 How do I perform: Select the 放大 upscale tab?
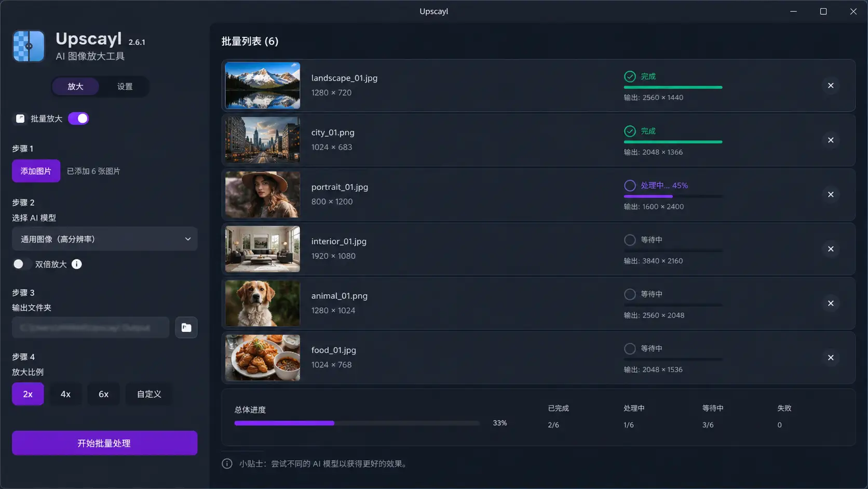(75, 87)
